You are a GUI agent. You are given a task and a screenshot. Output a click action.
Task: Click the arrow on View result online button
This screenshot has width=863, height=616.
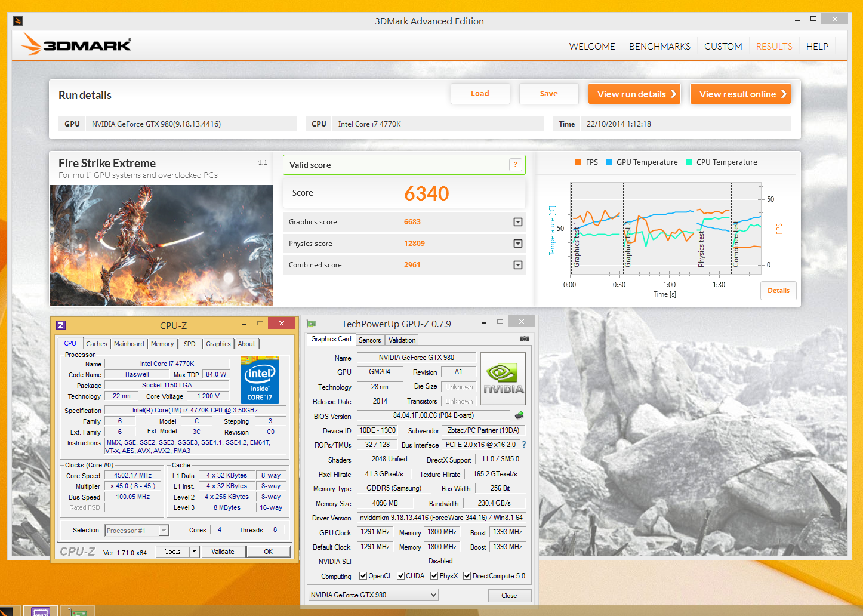point(784,94)
